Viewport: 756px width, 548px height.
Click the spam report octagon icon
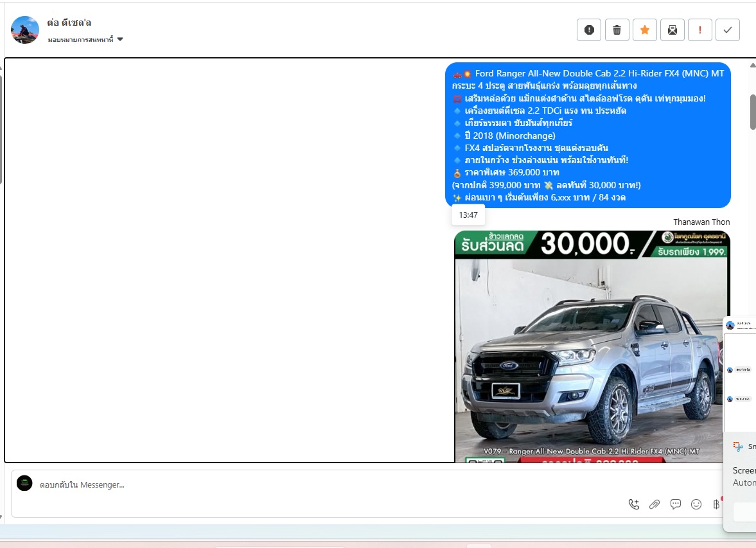tap(589, 30)
